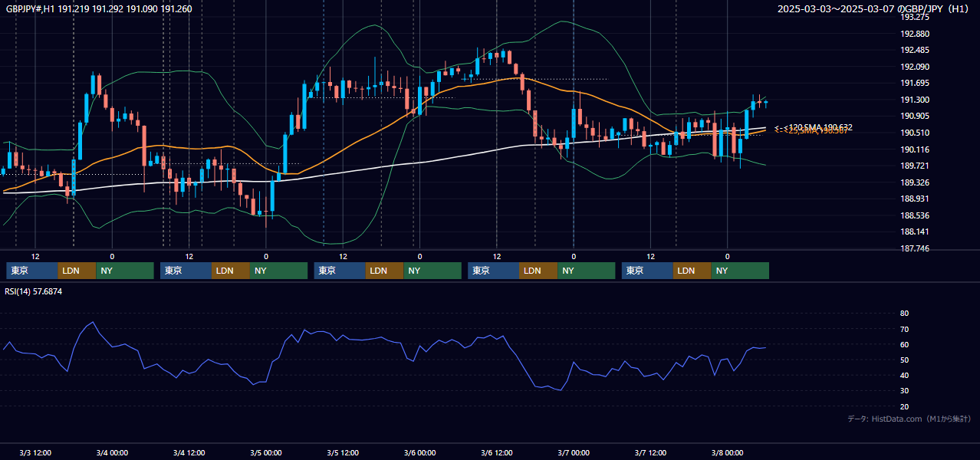Click the RSI 20 level label
The height and width of the screenshot is (460, 980).
(904, 406)
